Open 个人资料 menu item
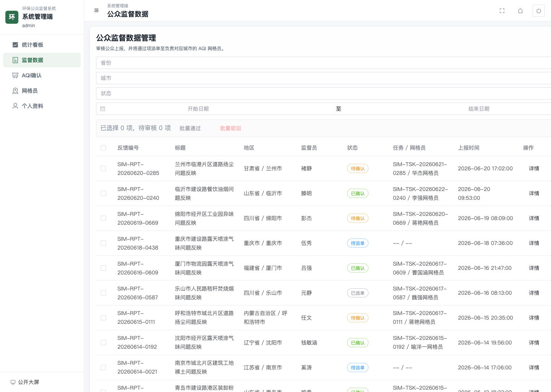Viewport: 551px width, 392px height. coord(42,106)
